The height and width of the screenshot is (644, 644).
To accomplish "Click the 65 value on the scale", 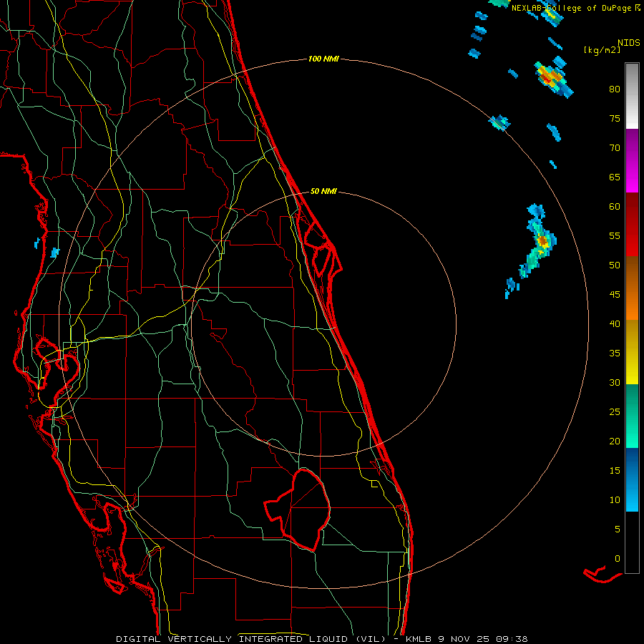I will pos(615,177).
